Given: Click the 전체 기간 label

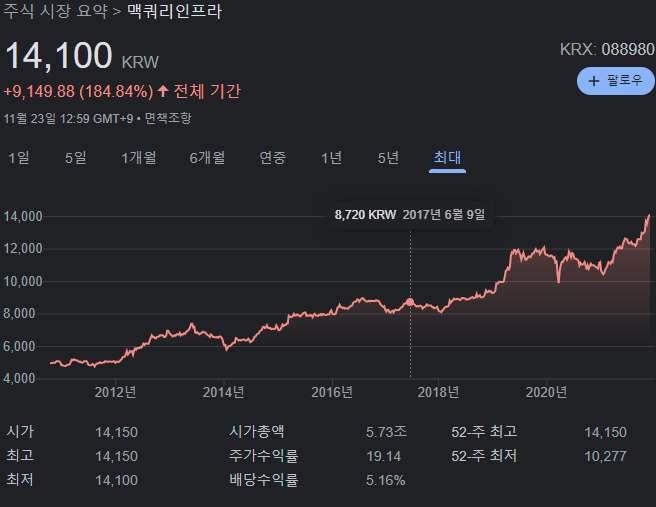Looking at the screenshot, I should tap(207, 91).
